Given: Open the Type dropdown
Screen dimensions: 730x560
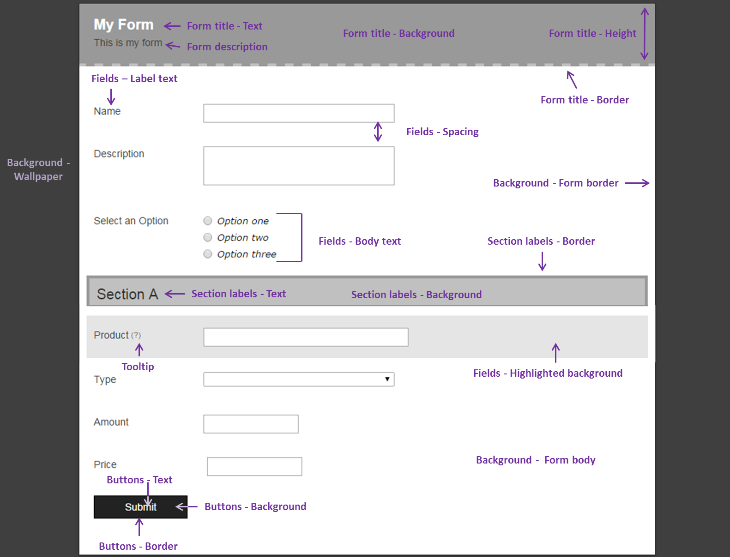Looking at the screenshot, I should coord(299,379).
